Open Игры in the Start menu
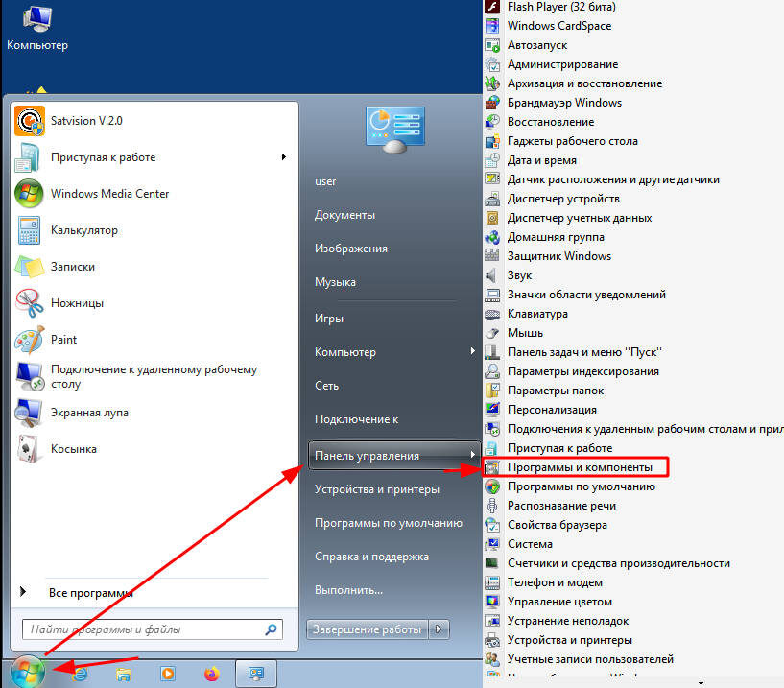Screen dimensions: 784x688 click(329, 319)
